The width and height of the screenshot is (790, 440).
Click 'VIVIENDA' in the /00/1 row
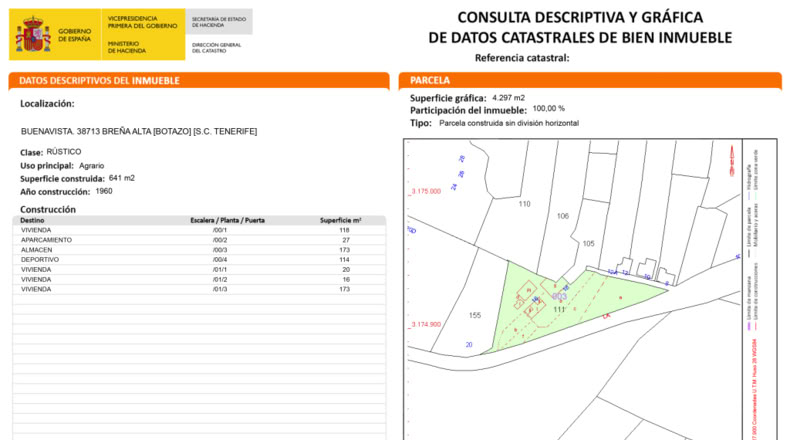[36, 230]
